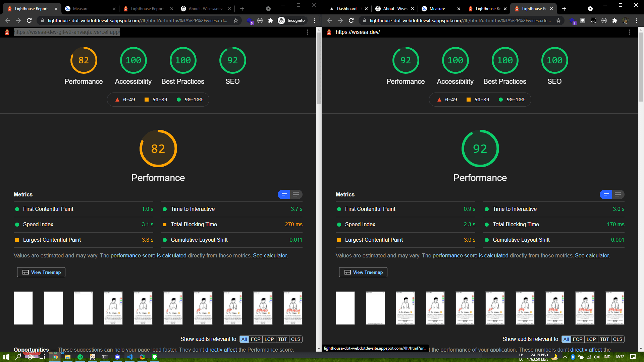Open the Lighthouse tools menu in the left report
The height and width of the screenshot is (362, 644).
tap(308, 32)
